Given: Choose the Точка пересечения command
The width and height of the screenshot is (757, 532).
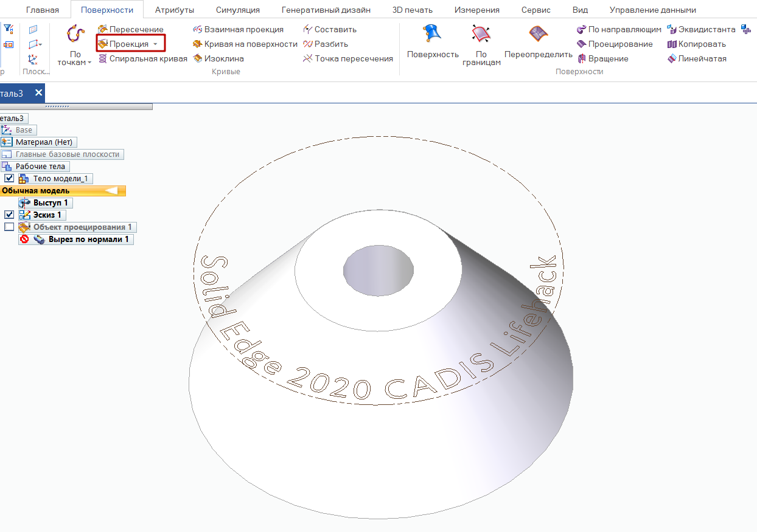Looking at the screenshot, I should (348, 58).
